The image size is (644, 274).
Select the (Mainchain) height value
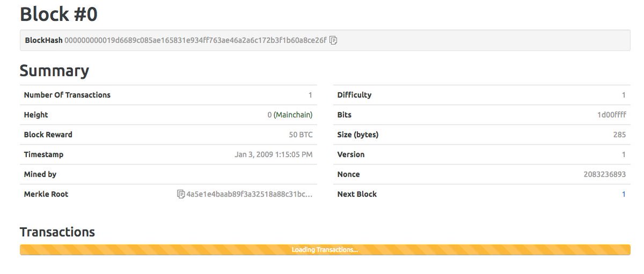click(293, 115)
